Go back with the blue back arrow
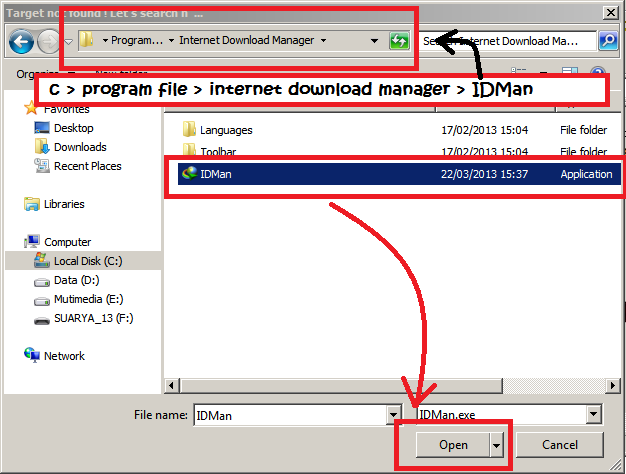This screenshot has width=626, height=474. click(21, 41)
